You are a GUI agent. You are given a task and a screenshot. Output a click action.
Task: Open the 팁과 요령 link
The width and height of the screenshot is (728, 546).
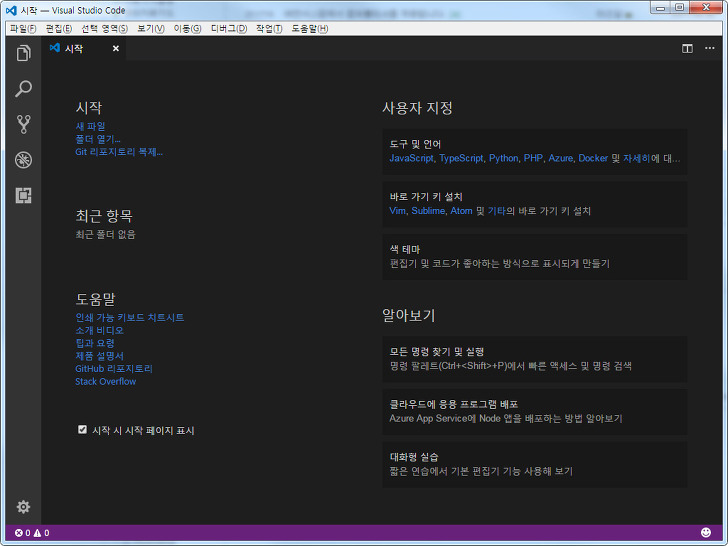click(x=95, y=343)
